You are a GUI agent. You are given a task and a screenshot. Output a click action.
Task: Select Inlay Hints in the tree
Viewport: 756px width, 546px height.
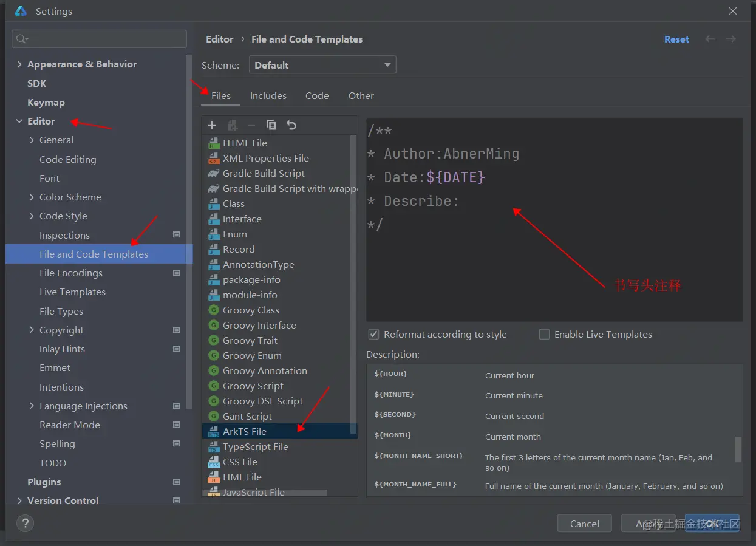coord(62,349)
